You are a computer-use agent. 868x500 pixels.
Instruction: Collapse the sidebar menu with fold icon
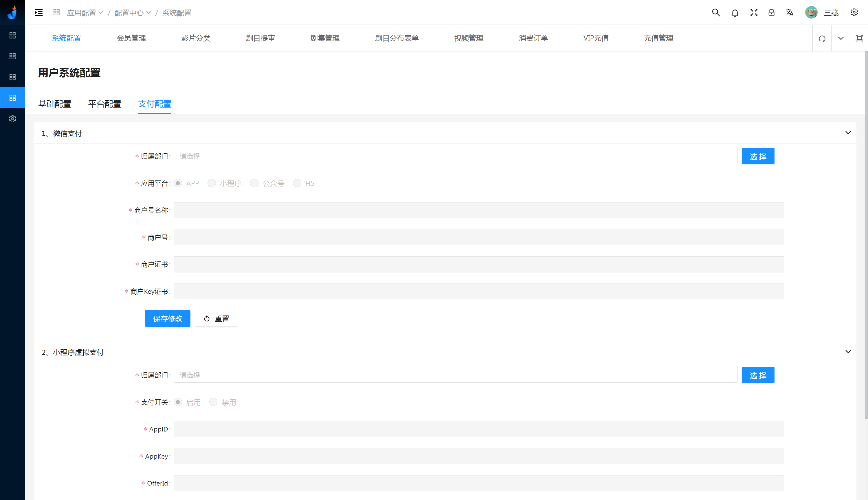coord(39,13)
